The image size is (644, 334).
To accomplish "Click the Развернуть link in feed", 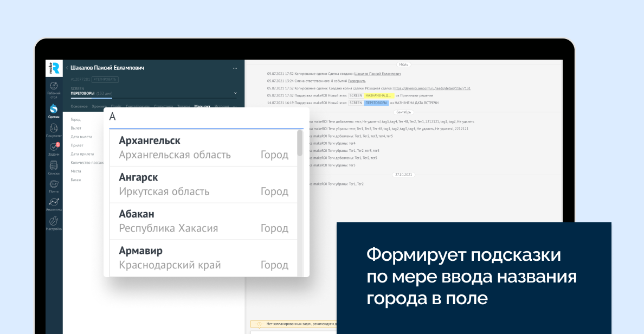I will 357,81.
